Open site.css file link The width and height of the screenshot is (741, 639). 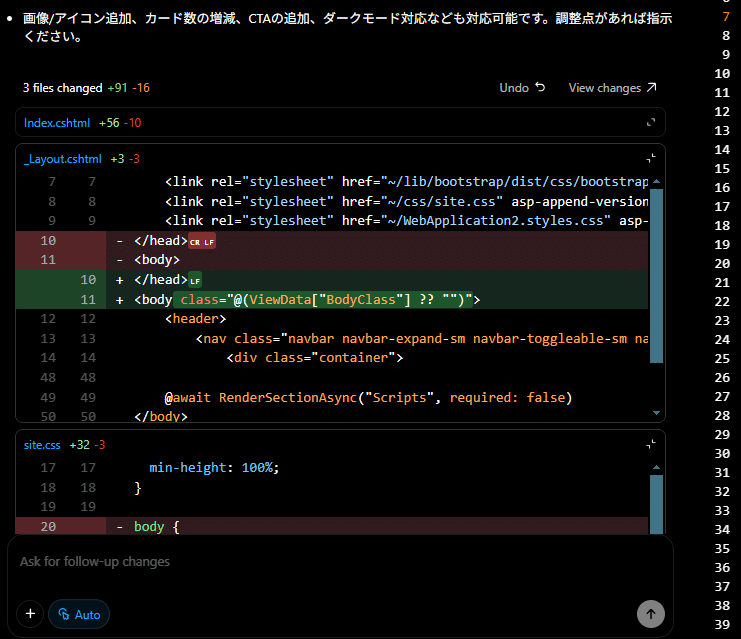coord(42,445)
